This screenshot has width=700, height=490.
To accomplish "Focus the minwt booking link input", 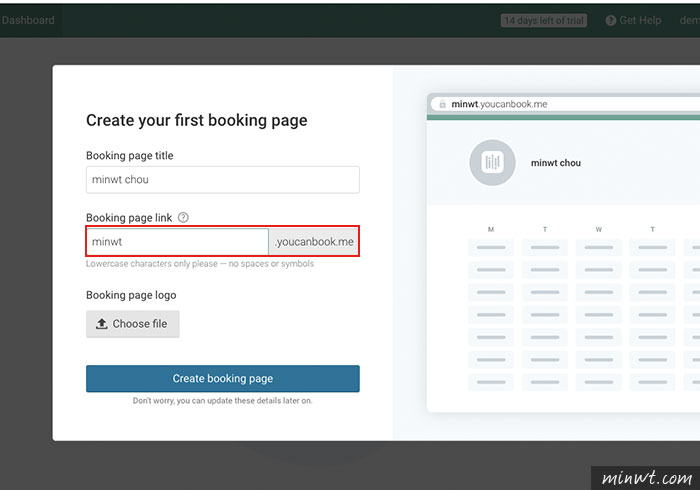I will click(x=177, y=241).
